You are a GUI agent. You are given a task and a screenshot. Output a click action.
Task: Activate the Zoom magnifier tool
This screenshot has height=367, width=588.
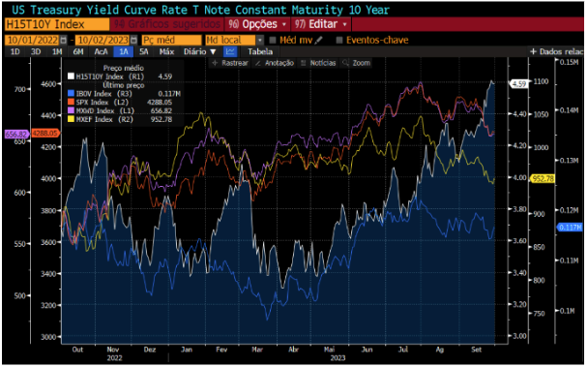tap(356, 63)
